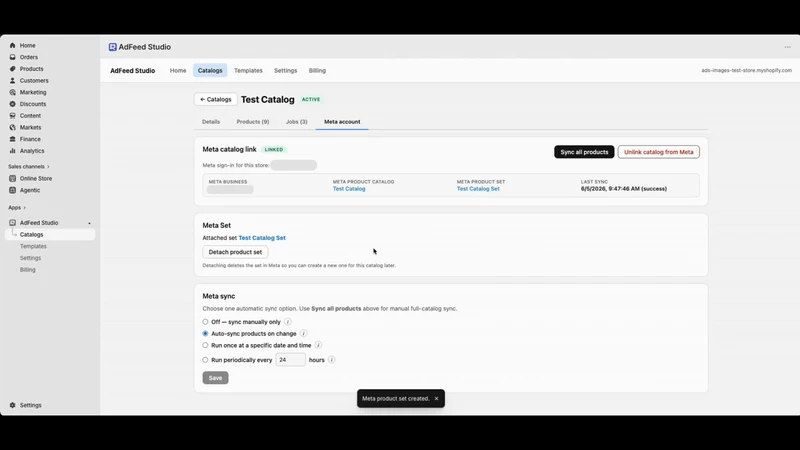
Task: Click the Agentic channel icon
Action: tap(13, 190)
